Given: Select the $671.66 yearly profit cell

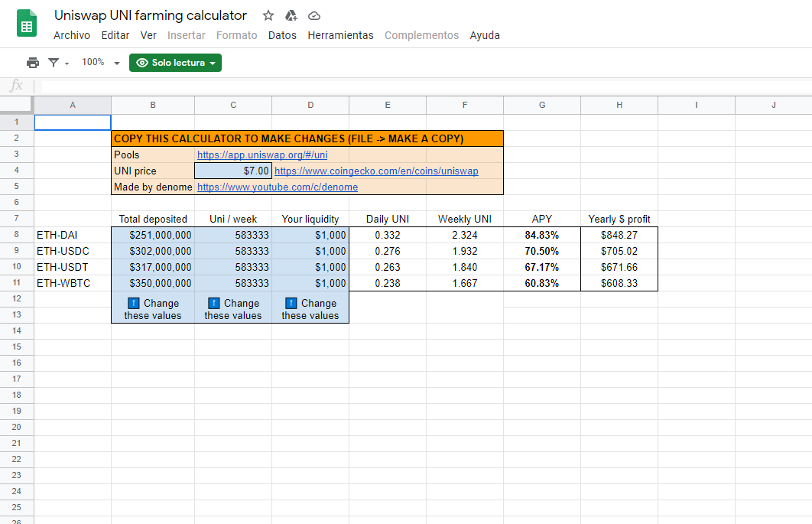Looking at the screenshot, I should 619,267.
